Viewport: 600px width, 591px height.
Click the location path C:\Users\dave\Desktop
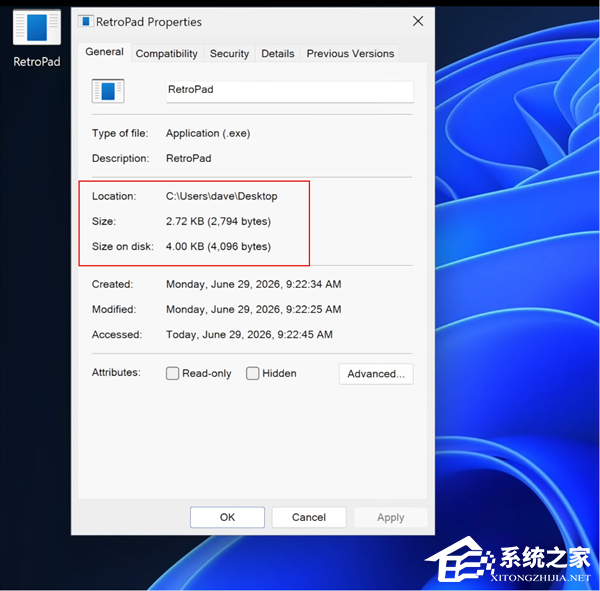(x=222, y=196)
